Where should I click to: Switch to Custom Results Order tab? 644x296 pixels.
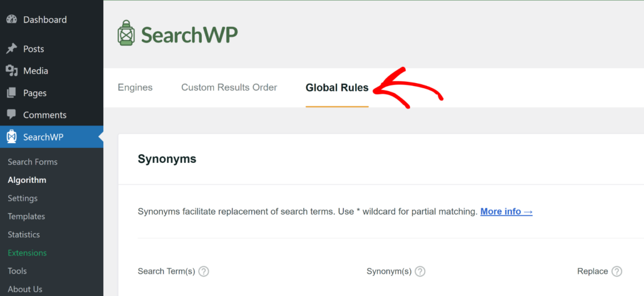pos(229,87)
